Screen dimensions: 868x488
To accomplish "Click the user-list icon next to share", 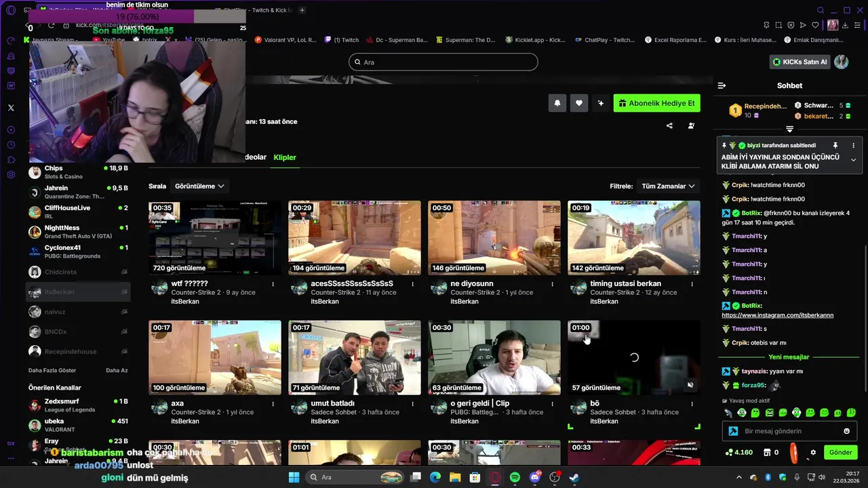I will (x=691, y=125).
